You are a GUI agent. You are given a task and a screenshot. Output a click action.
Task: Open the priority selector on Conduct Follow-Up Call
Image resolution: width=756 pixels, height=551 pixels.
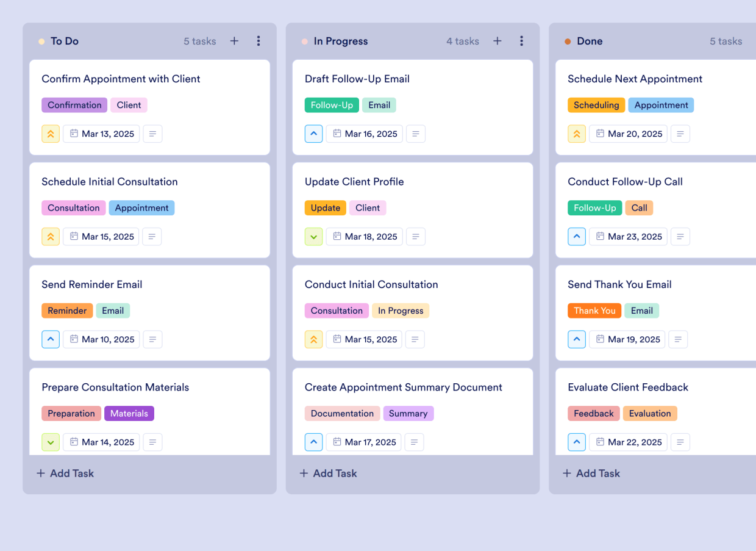click(577, 236)
